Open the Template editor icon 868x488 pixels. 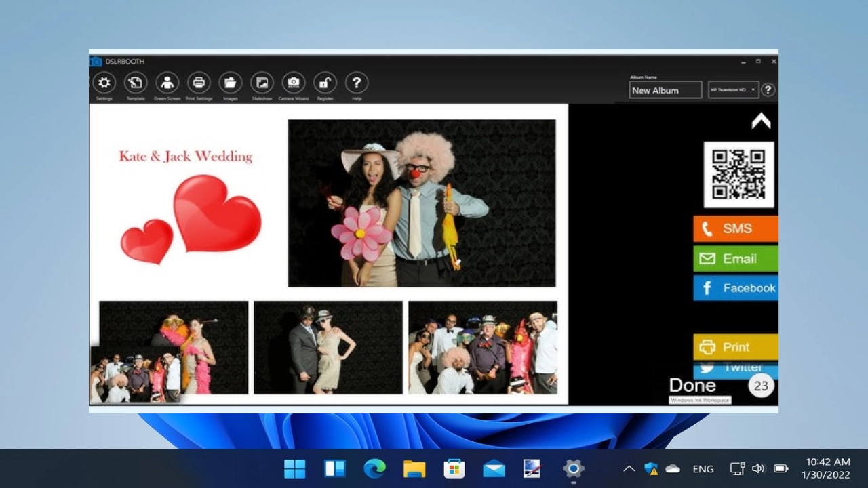click(136, 83)
